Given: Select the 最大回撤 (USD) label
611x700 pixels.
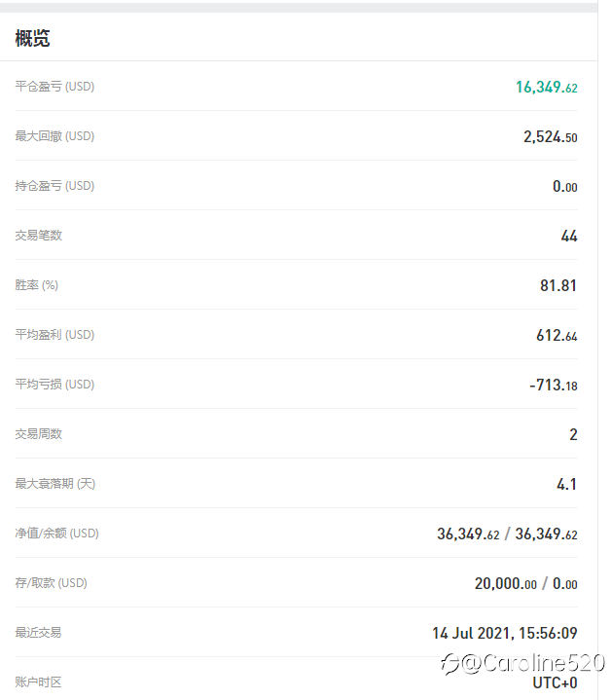Looking at the screenshot, I should 54,135.
